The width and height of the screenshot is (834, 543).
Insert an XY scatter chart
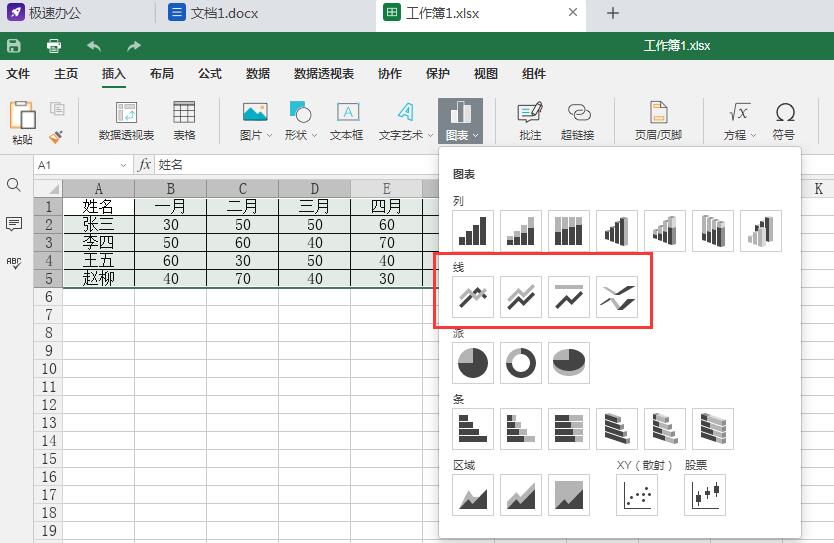click(637, 494)
